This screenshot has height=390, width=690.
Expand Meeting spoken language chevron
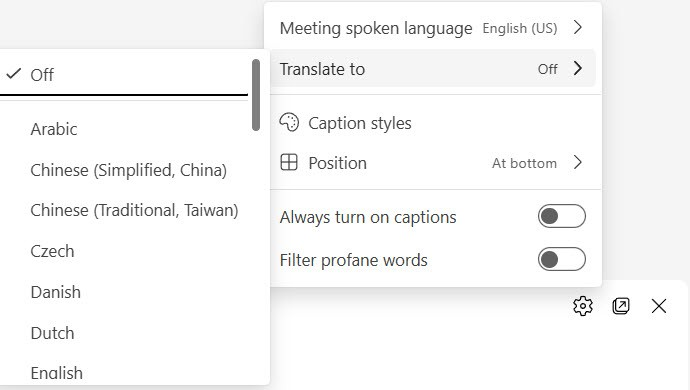(x=578, y=27)
